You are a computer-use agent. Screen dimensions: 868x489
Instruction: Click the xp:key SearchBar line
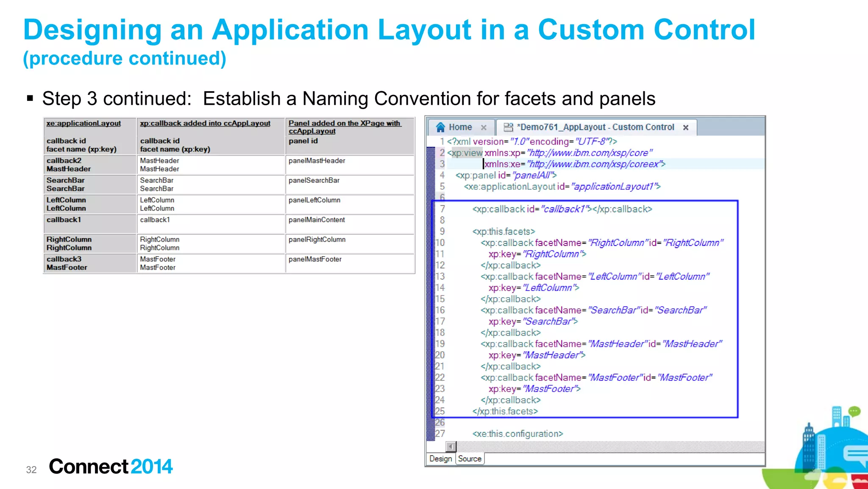click(533, 321)
